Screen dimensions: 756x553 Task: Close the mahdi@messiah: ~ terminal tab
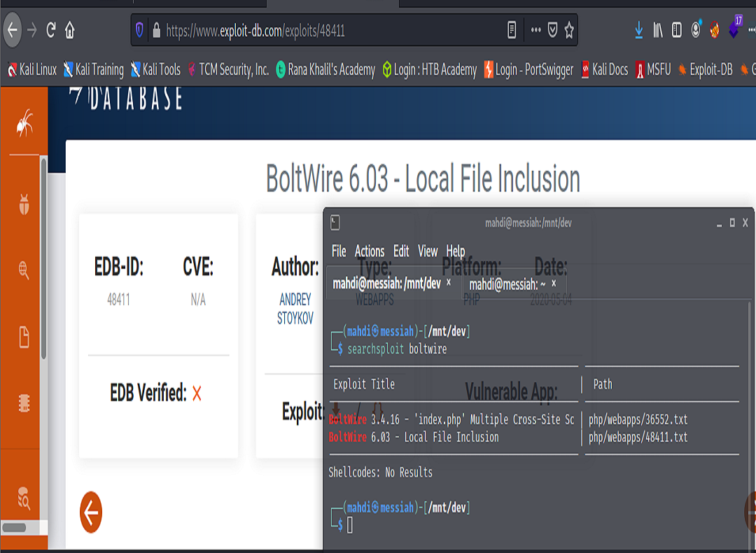pyautogui.click(x=554, y=283)
